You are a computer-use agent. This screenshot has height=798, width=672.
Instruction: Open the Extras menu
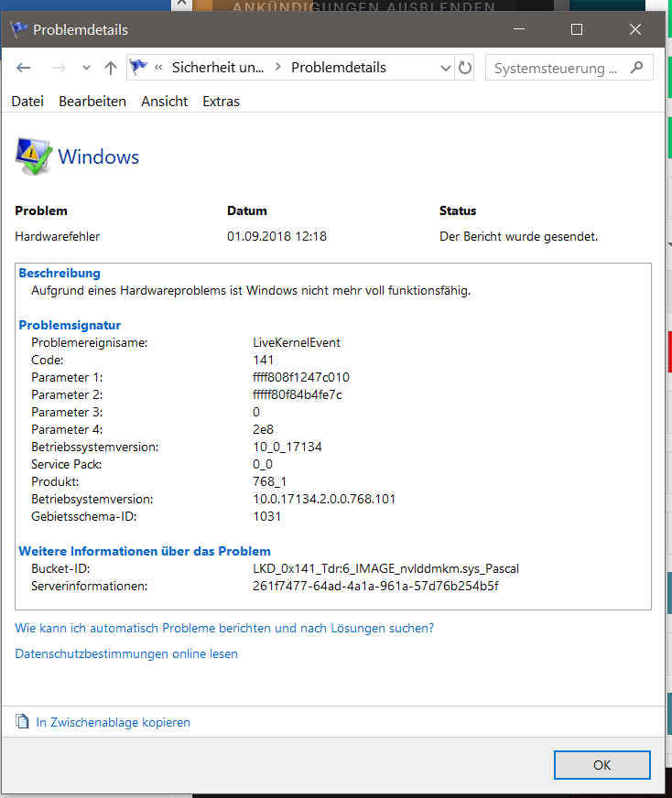click(x=221, y=102)
